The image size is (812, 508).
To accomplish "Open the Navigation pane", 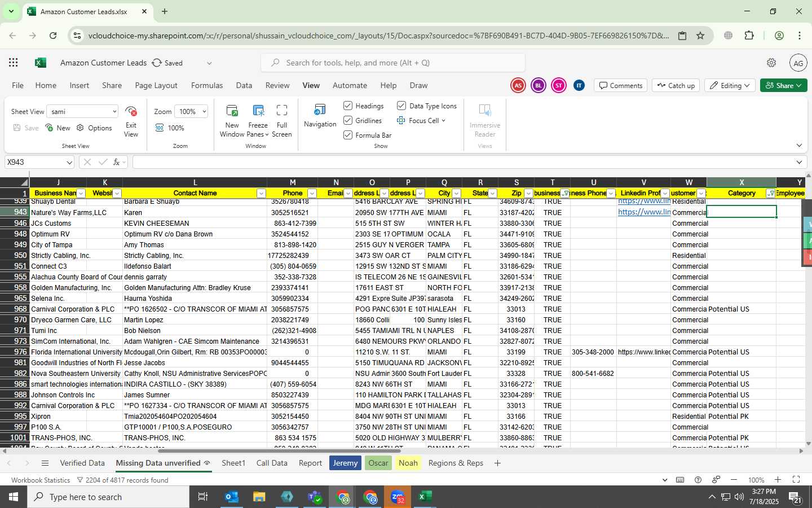I will 320,116.
